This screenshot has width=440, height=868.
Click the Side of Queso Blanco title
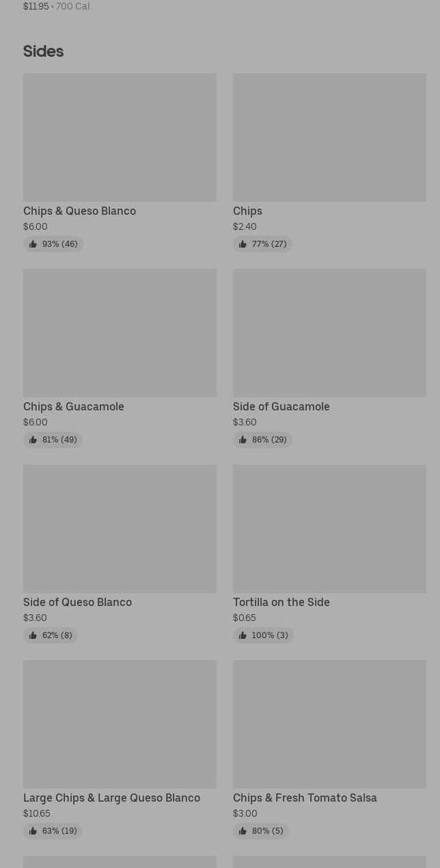coord(77,602)
